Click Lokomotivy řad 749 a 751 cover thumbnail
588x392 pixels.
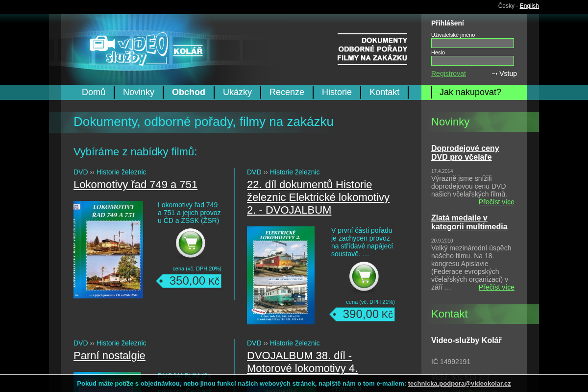pos(108,249)
